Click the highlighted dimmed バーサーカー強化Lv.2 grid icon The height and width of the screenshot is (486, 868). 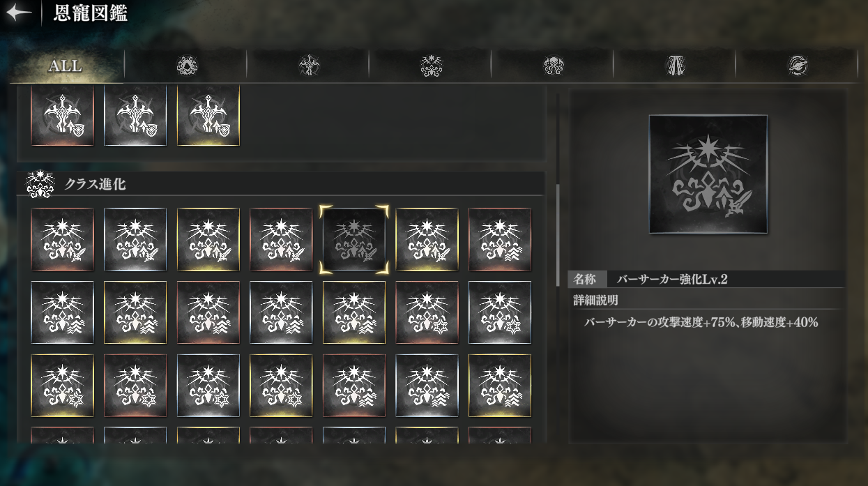(x=353, y=239)
